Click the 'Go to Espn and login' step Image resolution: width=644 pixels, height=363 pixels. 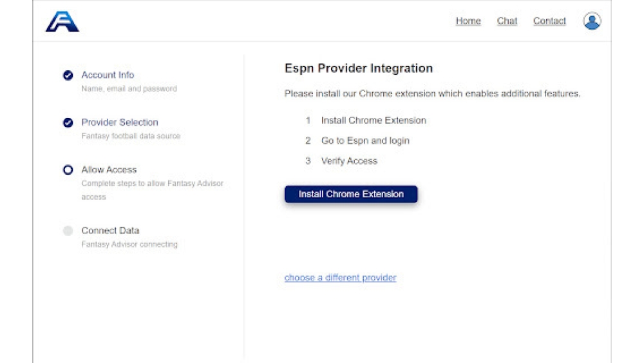[365, 141]
